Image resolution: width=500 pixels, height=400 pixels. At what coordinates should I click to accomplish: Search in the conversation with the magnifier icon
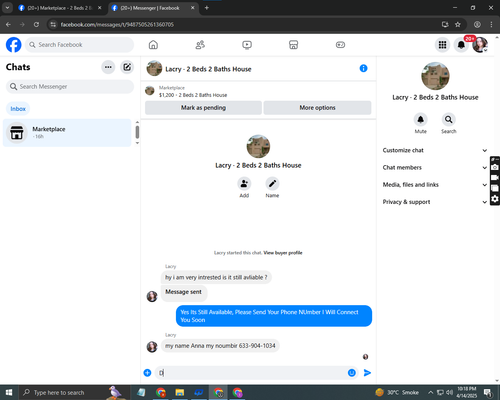[x=449, y=119]
